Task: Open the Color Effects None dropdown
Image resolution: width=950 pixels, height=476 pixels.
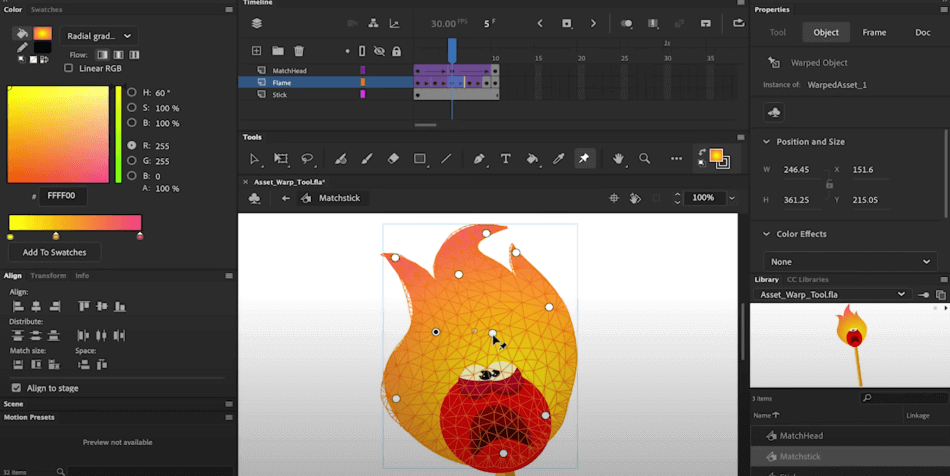Action: [850, 262]
